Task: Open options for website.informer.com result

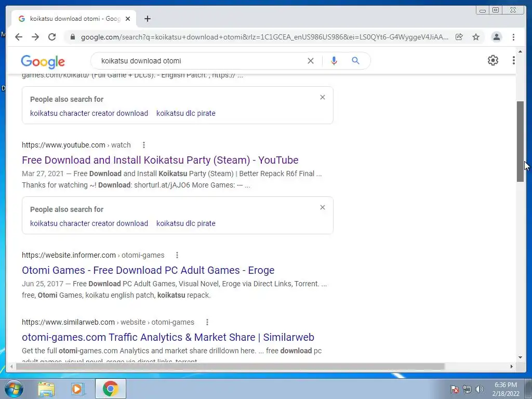Action: (177, 255)
